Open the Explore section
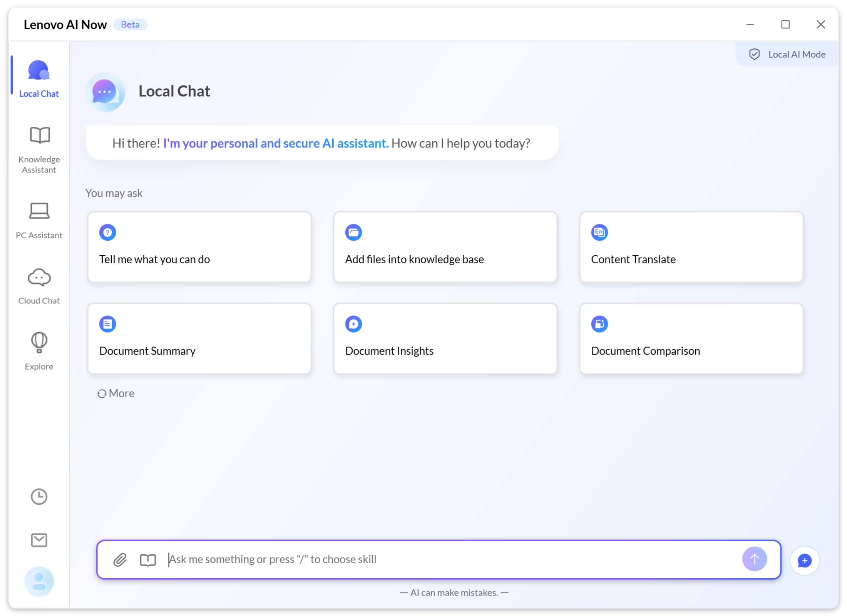This screenshot has height=616, width=847. (x=38, y=350)
